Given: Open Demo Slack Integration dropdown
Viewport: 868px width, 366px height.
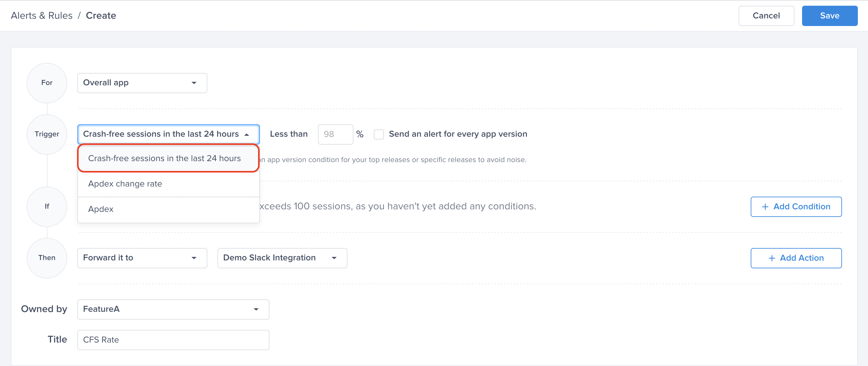Looking at the screenshot, I should 282,258.
